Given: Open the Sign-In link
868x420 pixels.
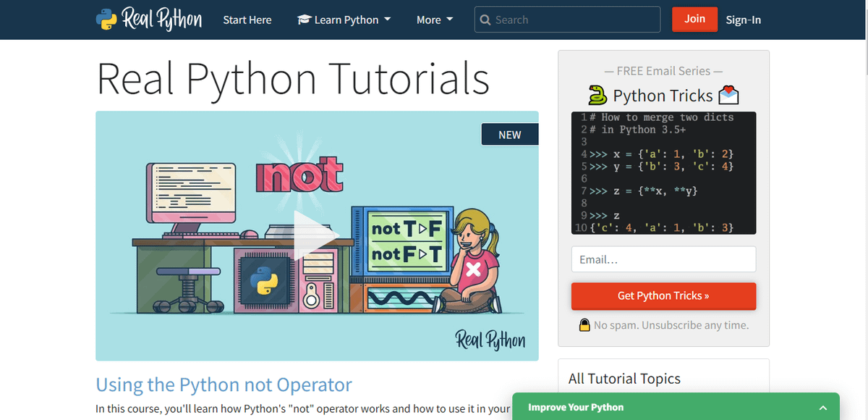Looking at the screenshot, I should [744, 20].
